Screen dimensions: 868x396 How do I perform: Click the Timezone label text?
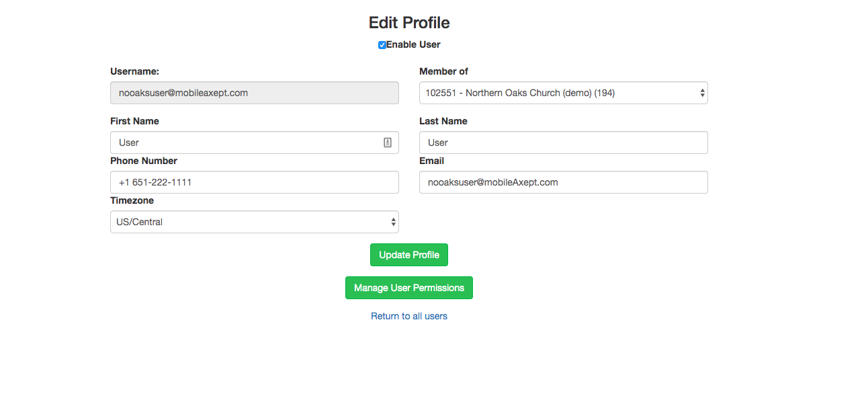tap(132, 200)
